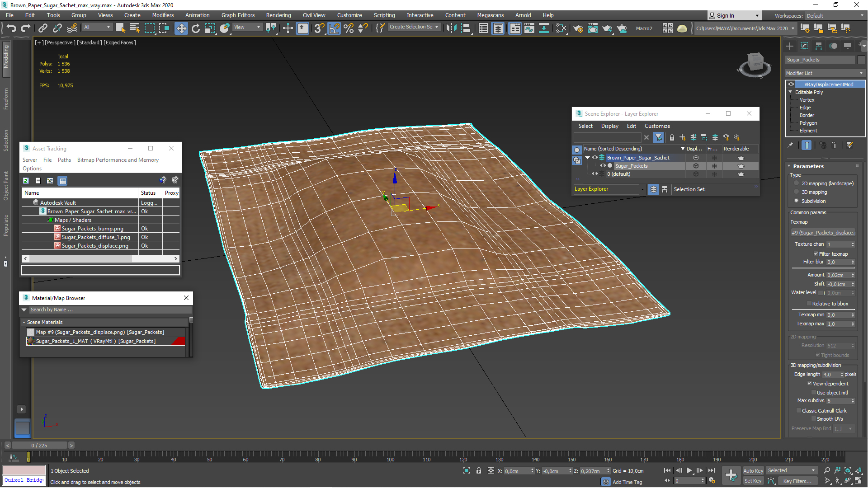
Task: Activate the Select and Rotate tool
Action: click(x=196, y=28)
